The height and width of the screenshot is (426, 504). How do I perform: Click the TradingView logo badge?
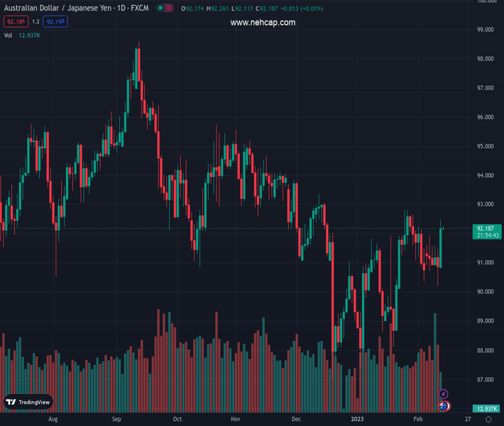28,402
